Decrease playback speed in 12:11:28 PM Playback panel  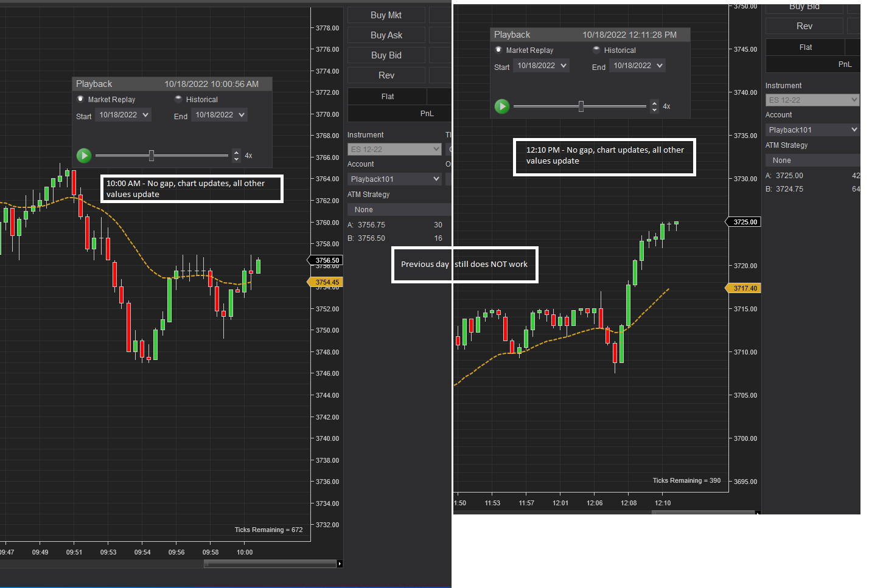tap(654, 109)
